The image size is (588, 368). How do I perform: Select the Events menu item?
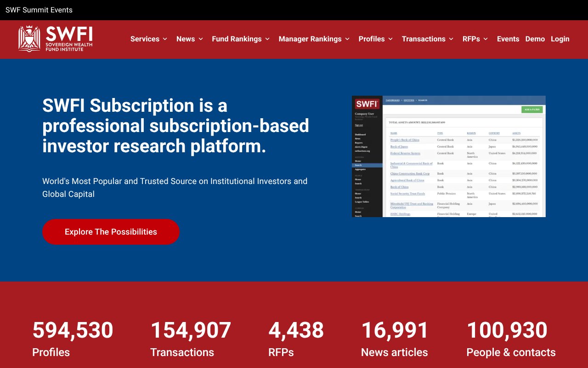tap(508, 39)
